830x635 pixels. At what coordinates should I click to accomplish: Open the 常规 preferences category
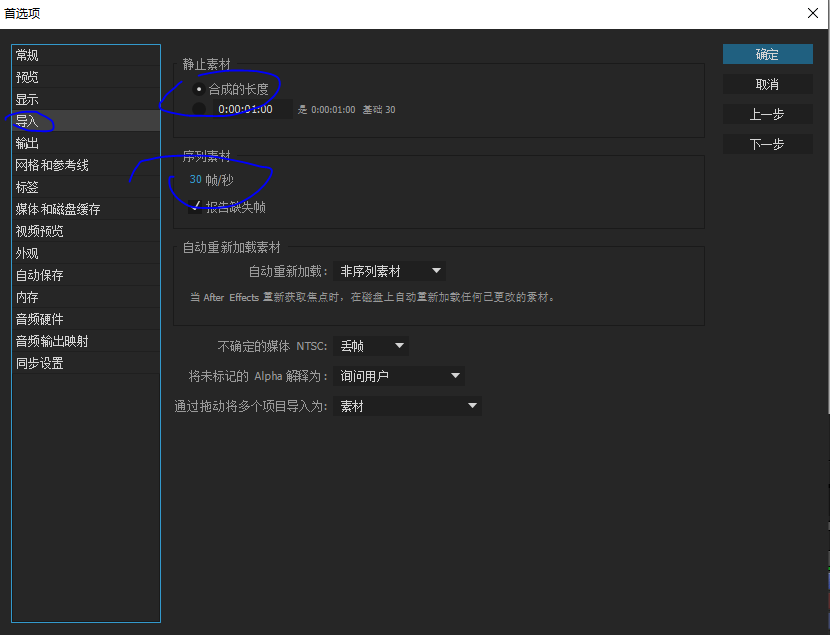click(x=86, y=55)
